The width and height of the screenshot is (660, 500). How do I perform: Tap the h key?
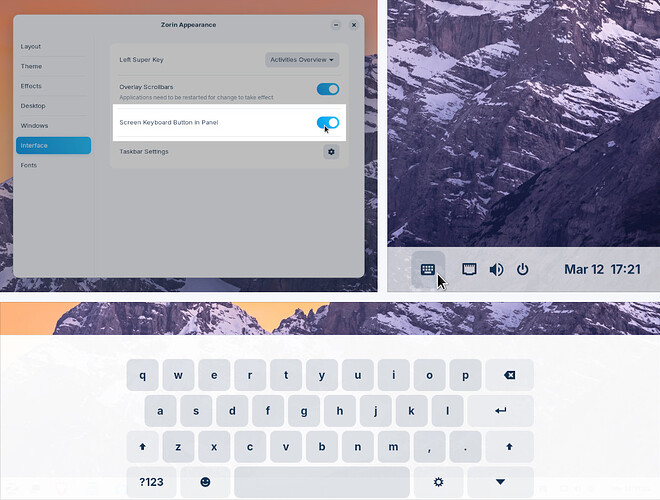coord(340,411)
